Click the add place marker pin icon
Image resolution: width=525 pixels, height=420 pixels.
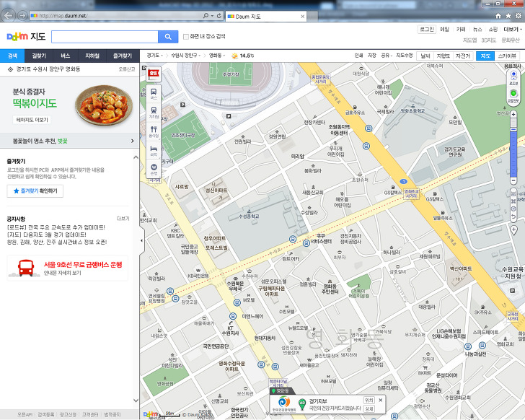[x=513, y=229]
